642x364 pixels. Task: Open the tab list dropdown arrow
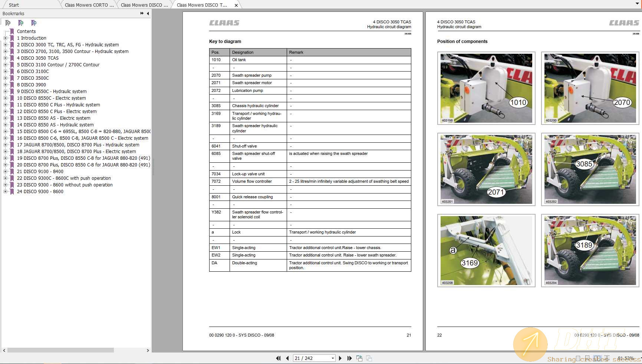(x=638, y=4)
